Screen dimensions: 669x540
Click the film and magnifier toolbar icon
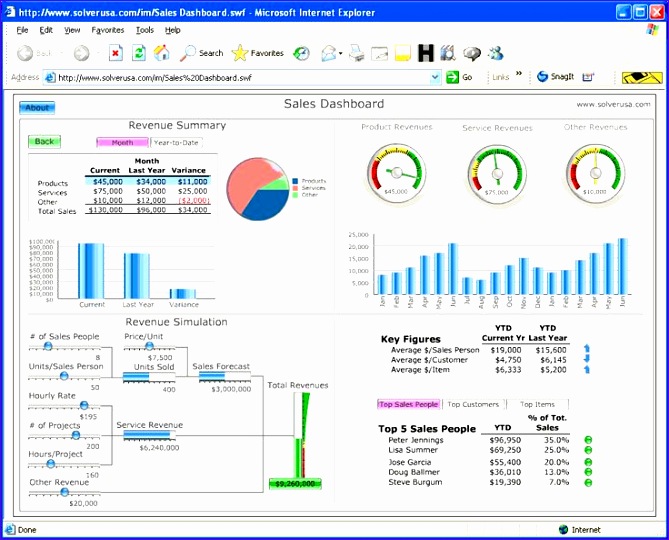(x=448, y=53)
